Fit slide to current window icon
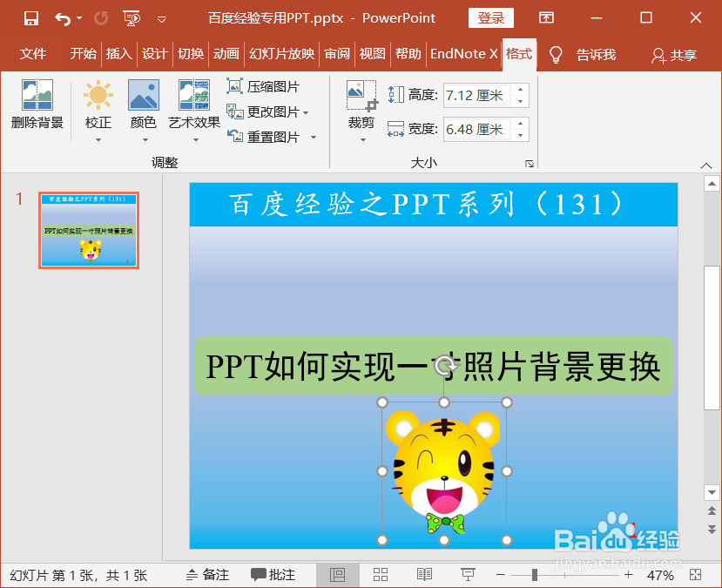722x588 pixels. pos(695,575)
